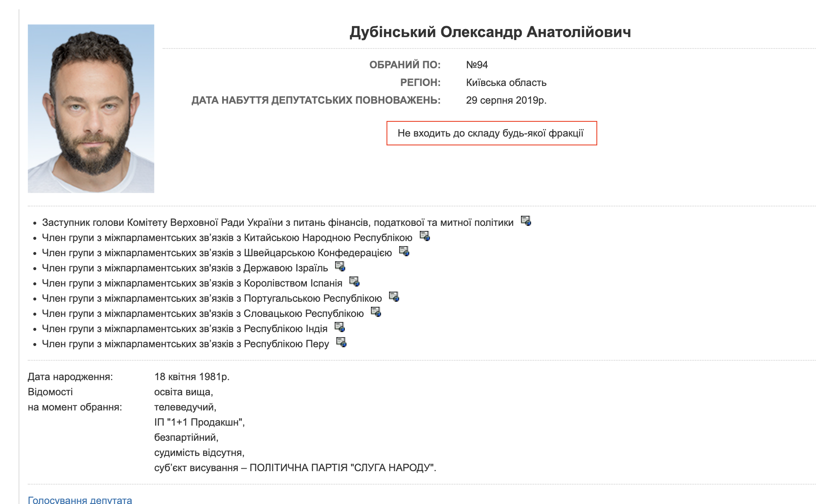Click birth date 18 квітня 1981р.
816x504 pixels.
coord(192,377)
